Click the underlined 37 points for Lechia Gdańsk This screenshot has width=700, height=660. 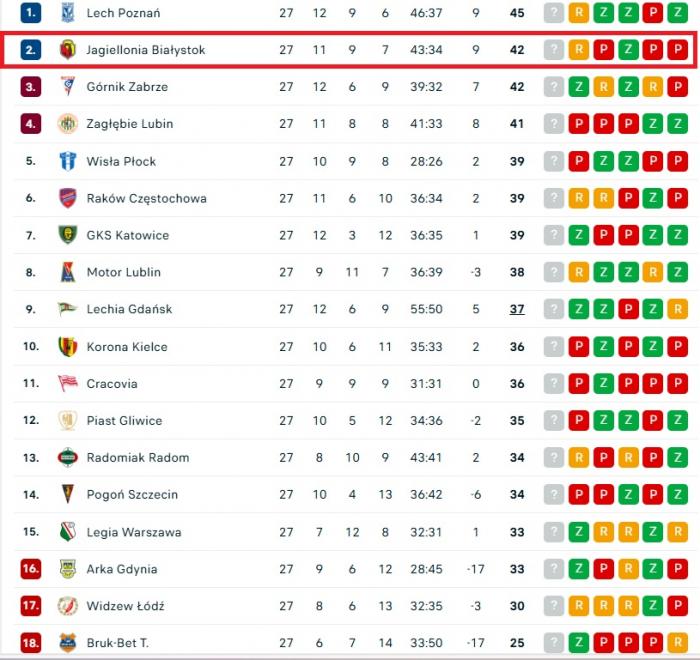click(517, 309)
